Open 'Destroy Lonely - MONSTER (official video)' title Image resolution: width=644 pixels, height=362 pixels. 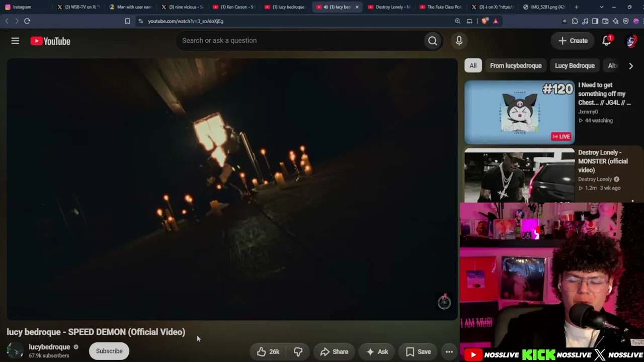pyautogui.click(x=603, y=161)
